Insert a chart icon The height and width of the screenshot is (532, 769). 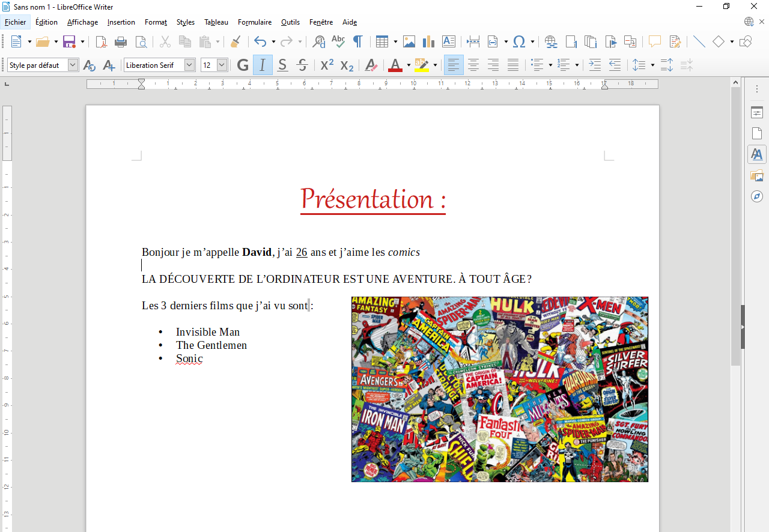tap(428, 41)
